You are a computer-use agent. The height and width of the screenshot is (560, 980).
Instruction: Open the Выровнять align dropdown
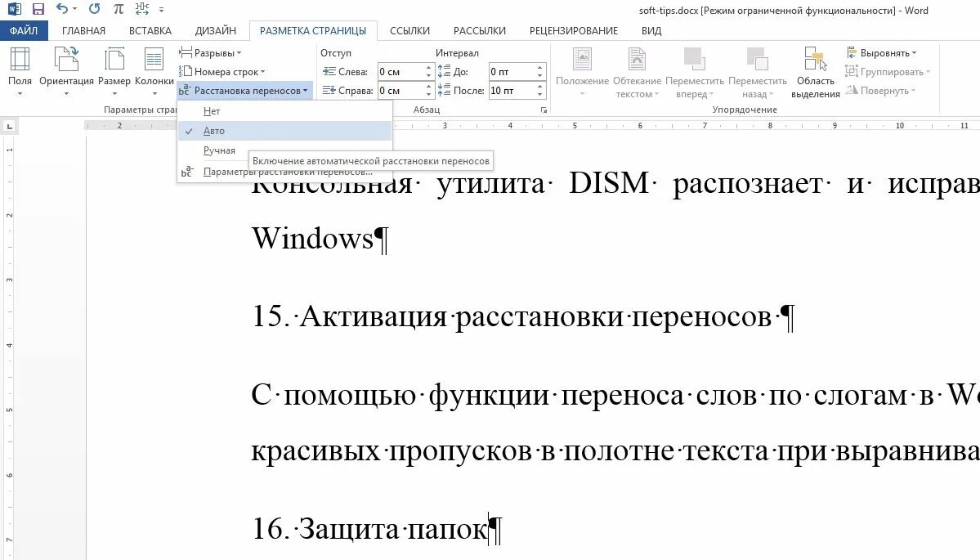click(x=881, y=53)
